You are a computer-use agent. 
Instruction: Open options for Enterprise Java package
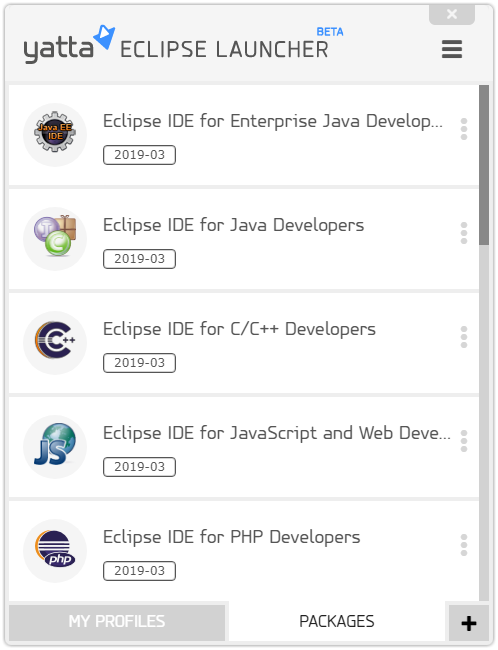(x=464, y=129)
